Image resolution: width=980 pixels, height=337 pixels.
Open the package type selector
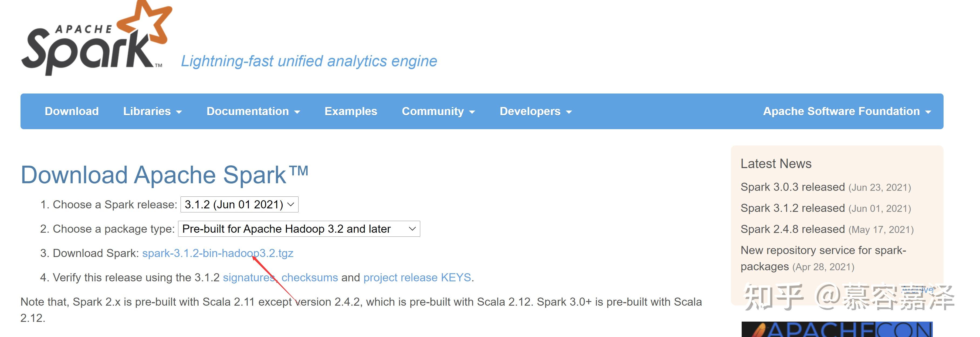tap(299, 229)
